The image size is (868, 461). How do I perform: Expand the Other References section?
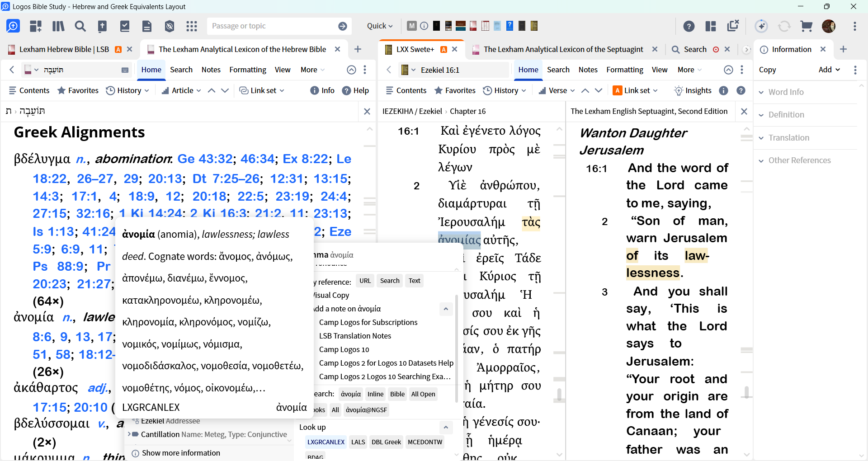(795, 160)
